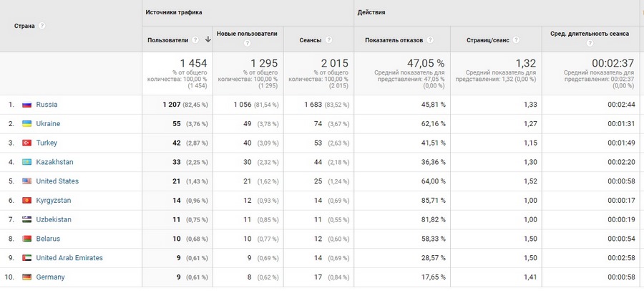Click help icon next to Страниц/сеанс
The height and width of the screenshot is (291, 644).
tap(516, 40)
